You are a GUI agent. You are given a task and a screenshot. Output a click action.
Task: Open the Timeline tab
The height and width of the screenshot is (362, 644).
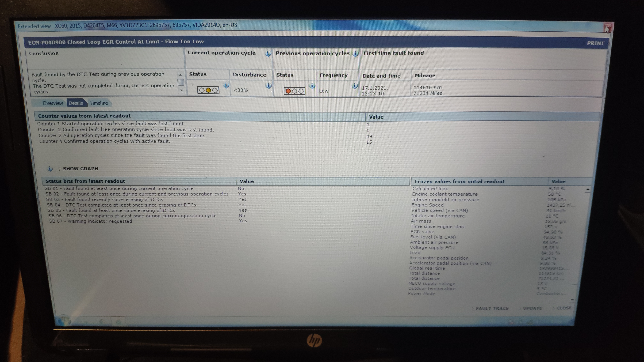[99, 103]
